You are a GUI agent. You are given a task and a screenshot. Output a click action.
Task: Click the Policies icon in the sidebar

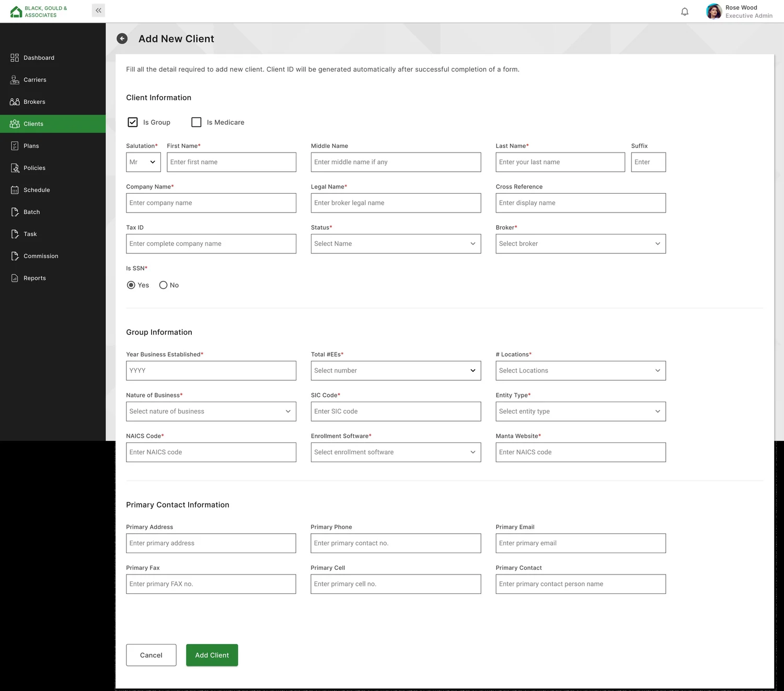coord(15,168)
